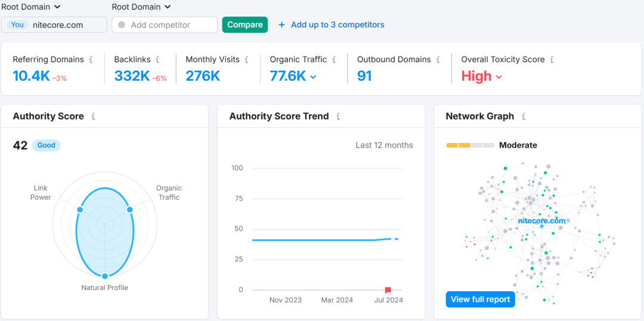Click Add up to 3 competitors link
This screenshot has width=644, height=321.
[332, 25]
